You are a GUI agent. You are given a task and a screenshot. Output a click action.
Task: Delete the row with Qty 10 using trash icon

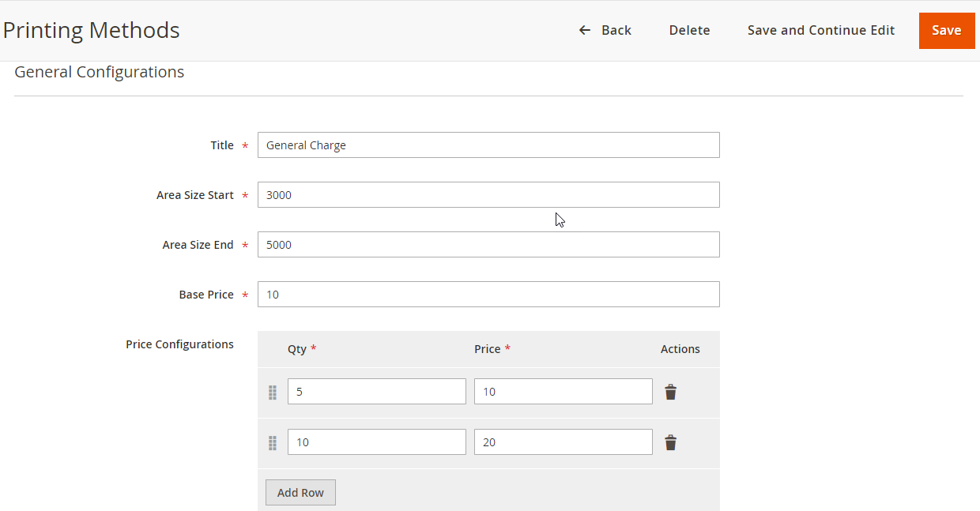[x=670, y=441]
